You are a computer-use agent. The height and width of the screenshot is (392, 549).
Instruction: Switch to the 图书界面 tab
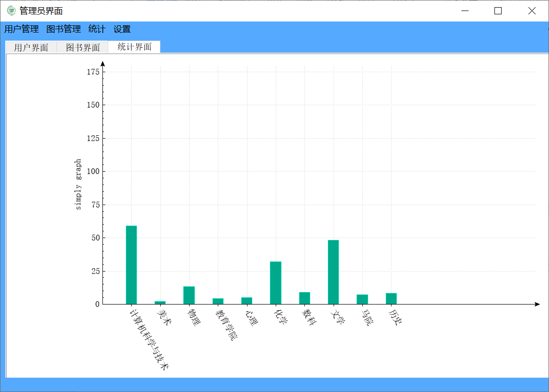click(83, 47)
